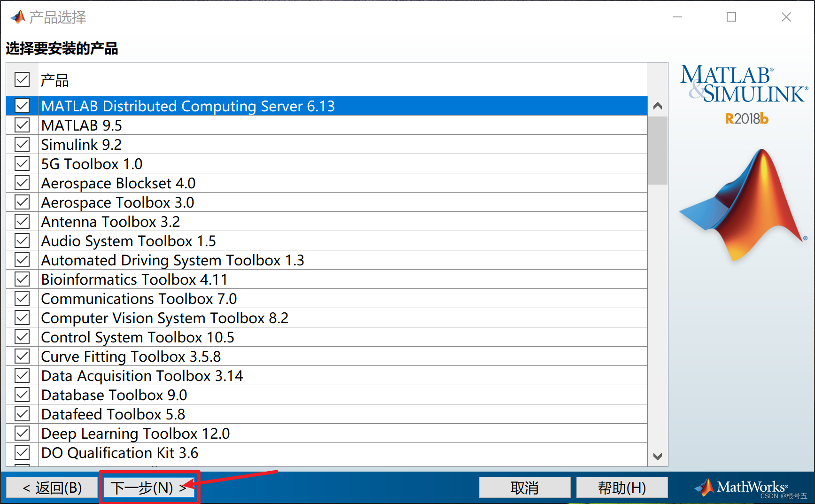This screenshot has width=815, height=504.
Task: Go back with the 返回(B) button
Action: coord(52,488)
